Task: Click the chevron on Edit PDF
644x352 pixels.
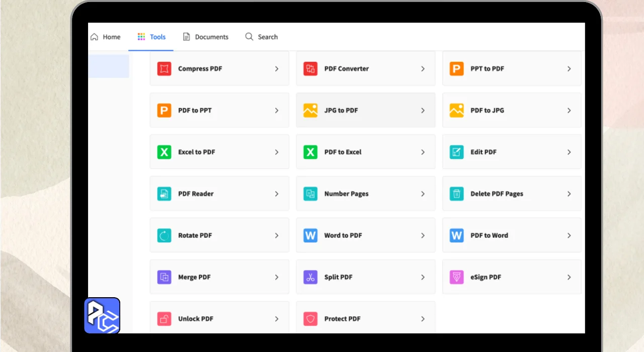Action: (x=569, y=152)
